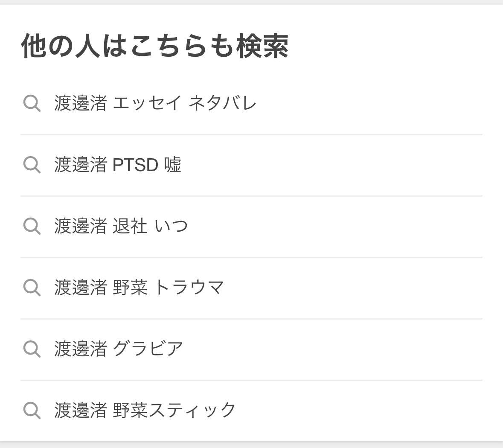Click the word トラウマ in fourth suggestion
The image size is (503, 448).
(189, 288)
